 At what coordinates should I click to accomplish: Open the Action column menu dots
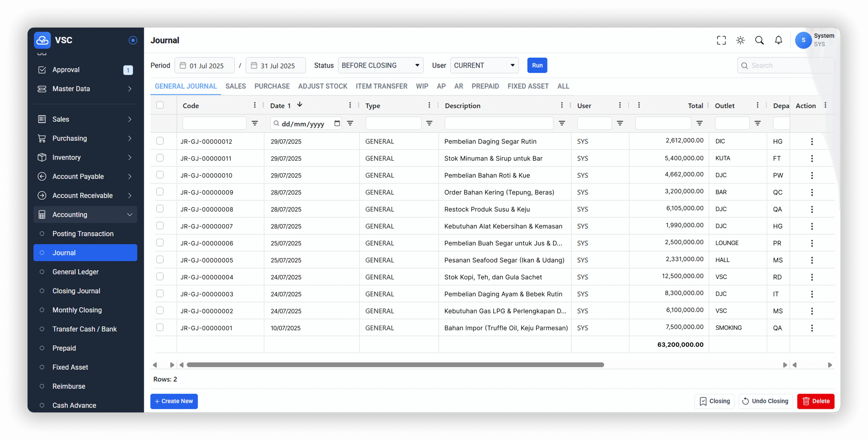click(825, 105)
